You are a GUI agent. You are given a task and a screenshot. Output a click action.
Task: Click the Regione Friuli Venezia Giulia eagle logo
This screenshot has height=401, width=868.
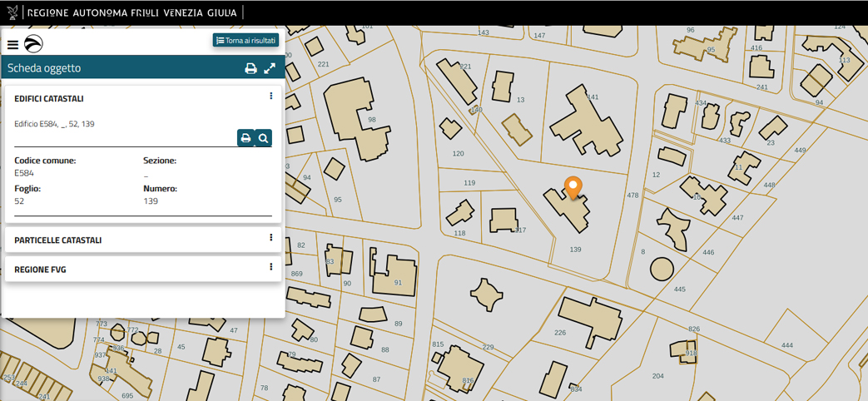click(12, 12)
